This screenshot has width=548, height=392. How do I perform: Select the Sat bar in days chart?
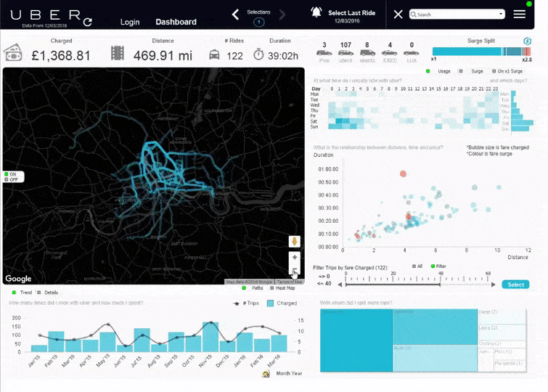[x=522, y=123]
